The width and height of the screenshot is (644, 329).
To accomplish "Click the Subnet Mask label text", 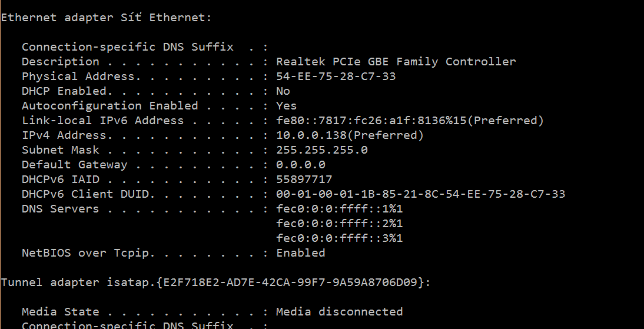I will pyautogui.click(x=61, y=150).
